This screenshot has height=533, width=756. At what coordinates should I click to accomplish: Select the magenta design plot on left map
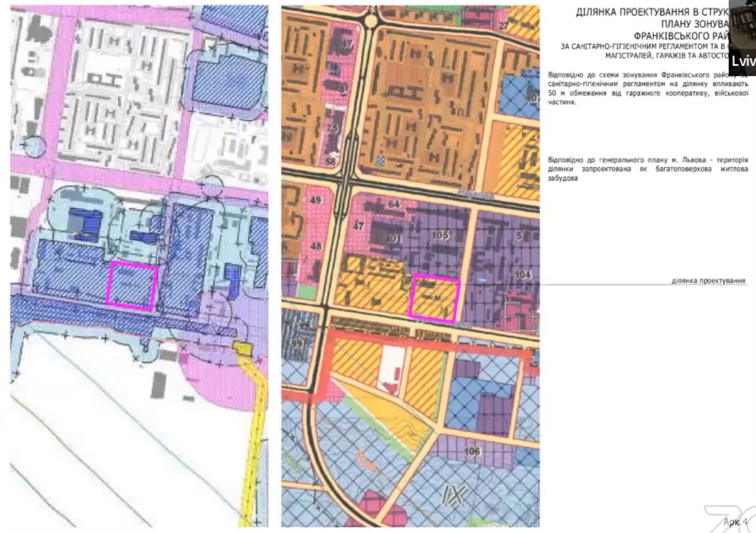coord(132,286)
